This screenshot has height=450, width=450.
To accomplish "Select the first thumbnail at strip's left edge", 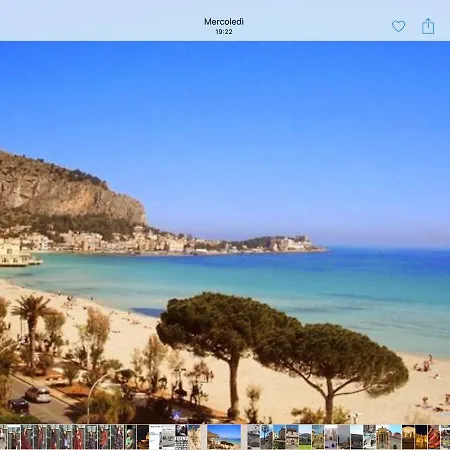I will click(x=3, y=437).
